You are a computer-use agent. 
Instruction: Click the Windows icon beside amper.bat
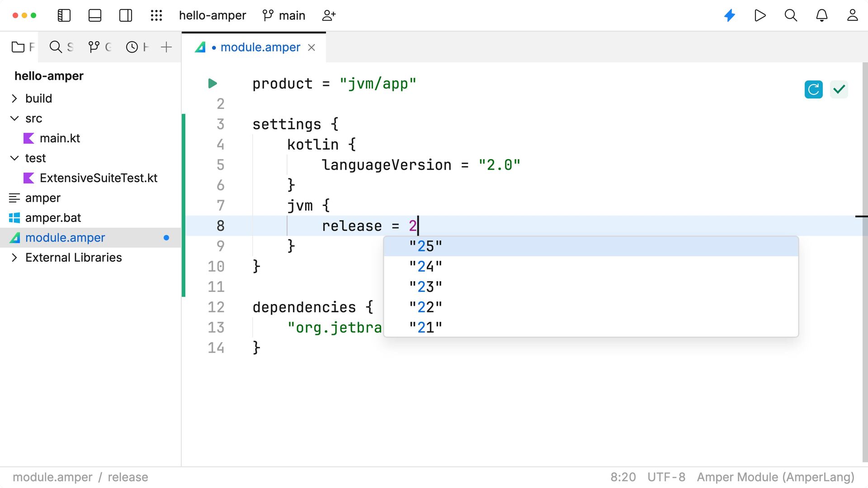click(x=14, y=218)
